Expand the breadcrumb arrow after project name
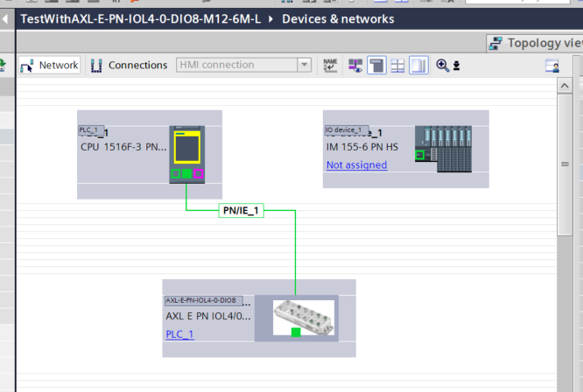The image size is (583, 392). click(x=270, y=18)
